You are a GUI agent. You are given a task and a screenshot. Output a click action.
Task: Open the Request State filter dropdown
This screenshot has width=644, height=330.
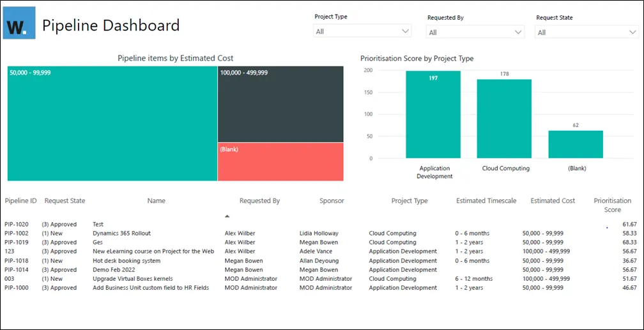point(586,32)
